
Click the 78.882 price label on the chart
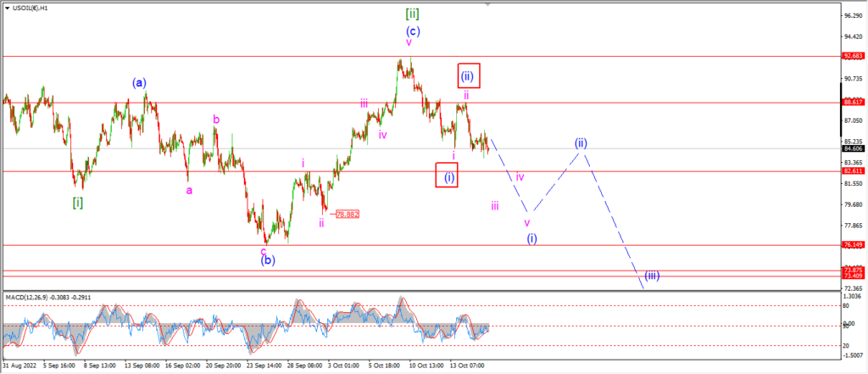click(x=348, y=214)
